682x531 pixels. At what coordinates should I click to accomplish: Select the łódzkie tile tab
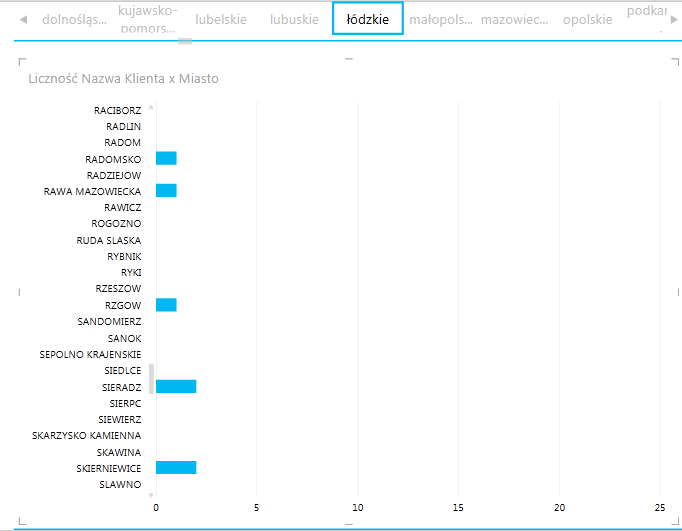pos(367,19)
